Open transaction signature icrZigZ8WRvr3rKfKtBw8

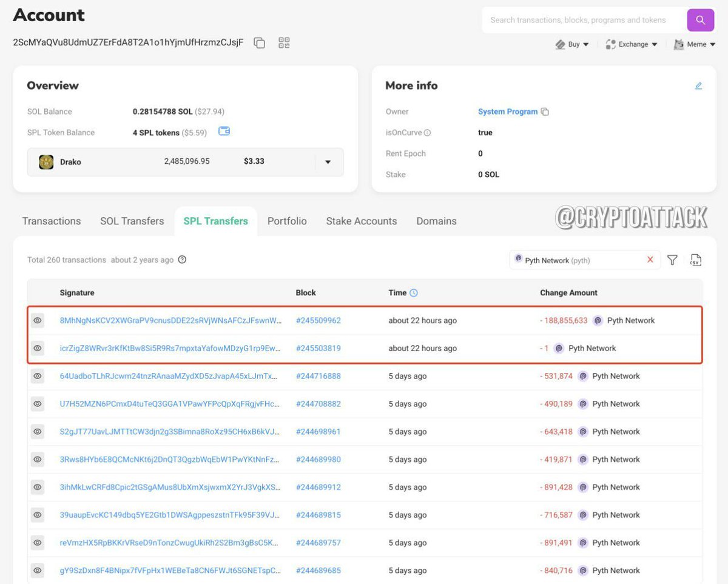coord(170,349)
